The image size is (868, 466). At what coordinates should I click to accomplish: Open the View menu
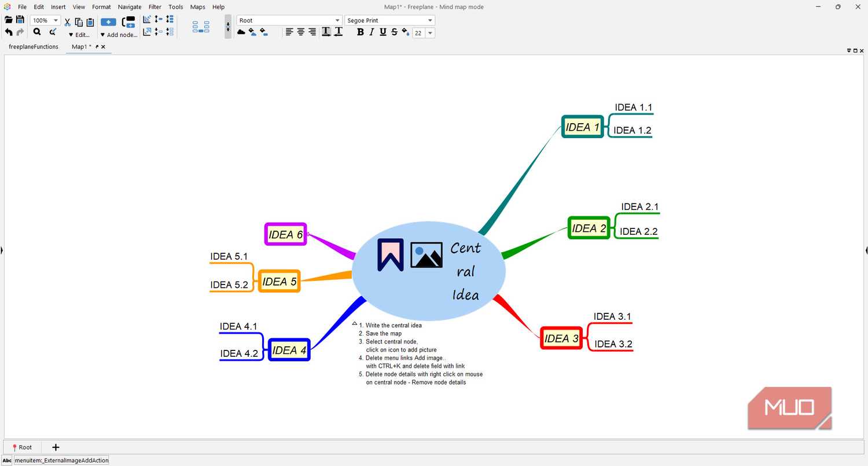pyautogui.click(x=79, y=7)
